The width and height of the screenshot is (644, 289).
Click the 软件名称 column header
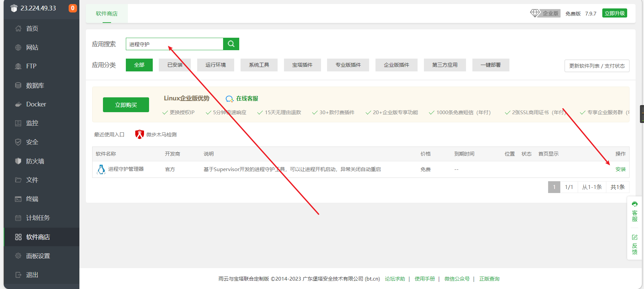coord(106,154)
